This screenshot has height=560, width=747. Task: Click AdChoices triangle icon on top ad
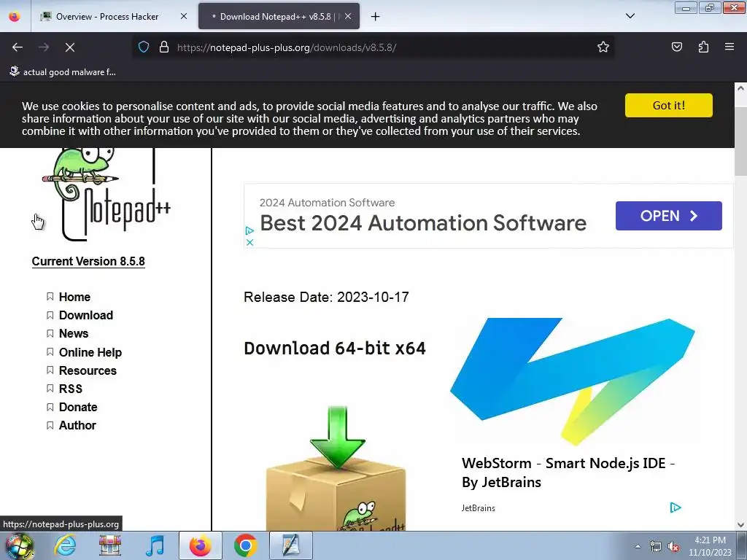(249, 231)
